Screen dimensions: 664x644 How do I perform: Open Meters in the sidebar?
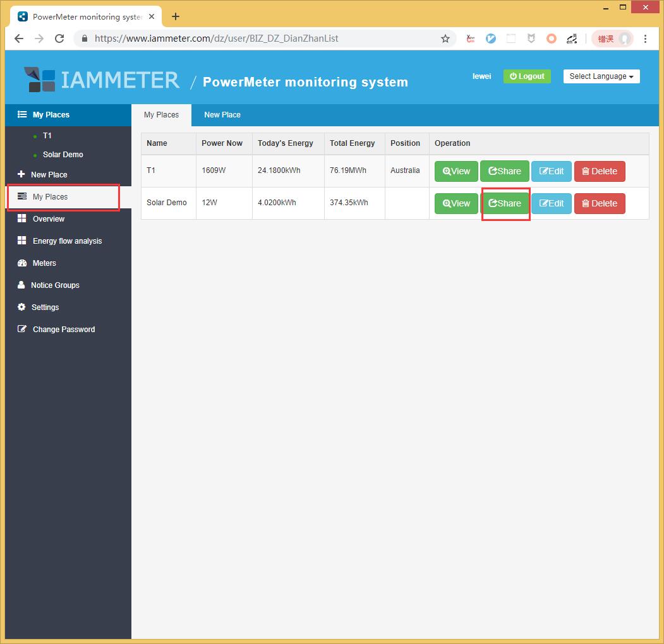click(44, 263)
